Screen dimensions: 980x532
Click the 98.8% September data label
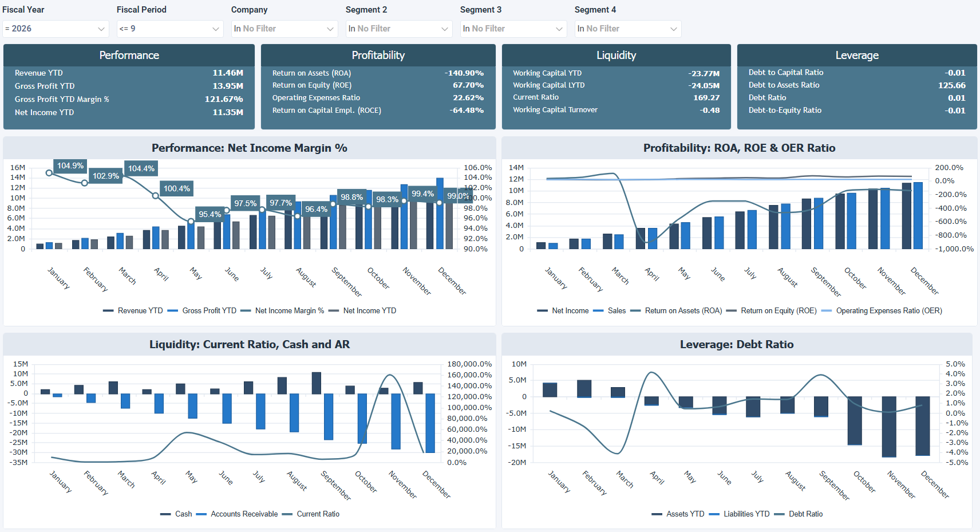tap(352, 198)
